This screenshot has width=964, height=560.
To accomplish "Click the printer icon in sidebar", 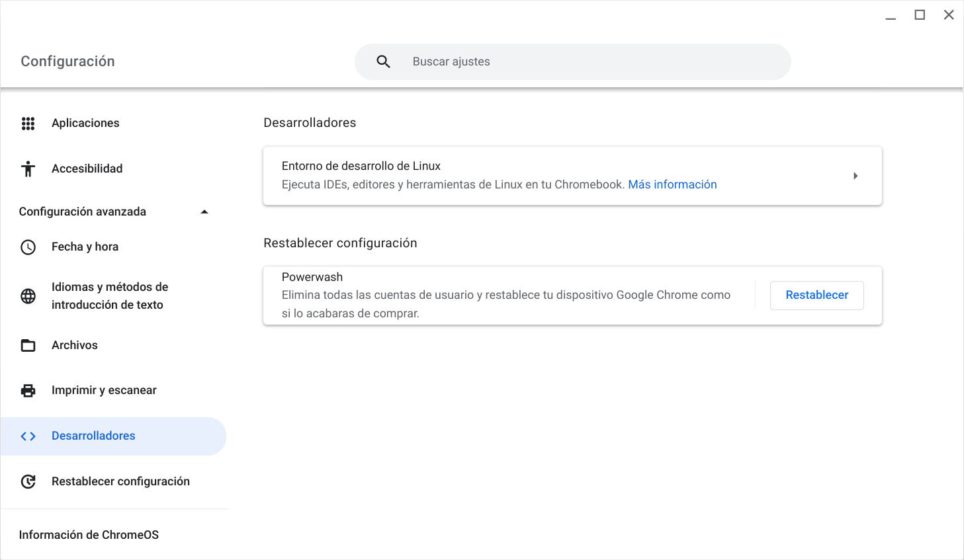I will tap(28, 391).
